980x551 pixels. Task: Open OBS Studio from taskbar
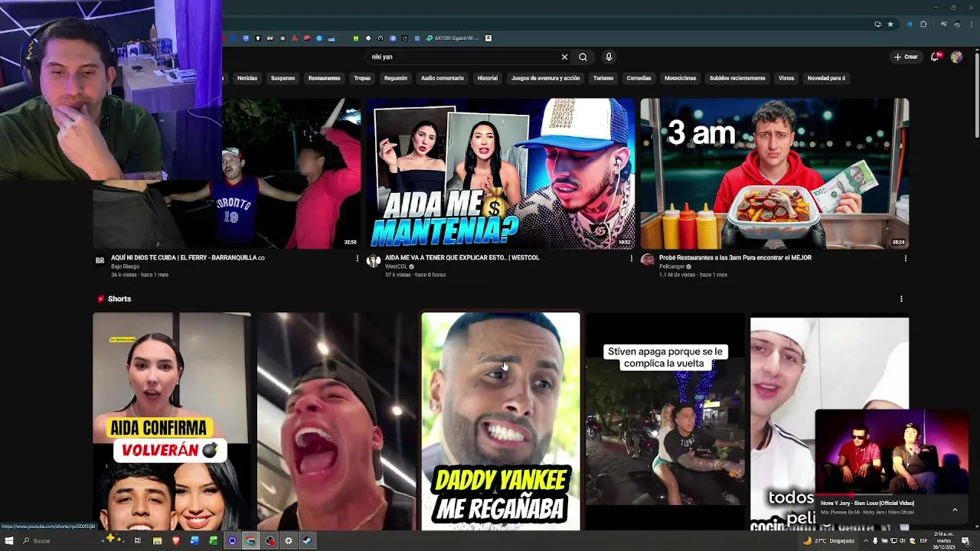270,541
